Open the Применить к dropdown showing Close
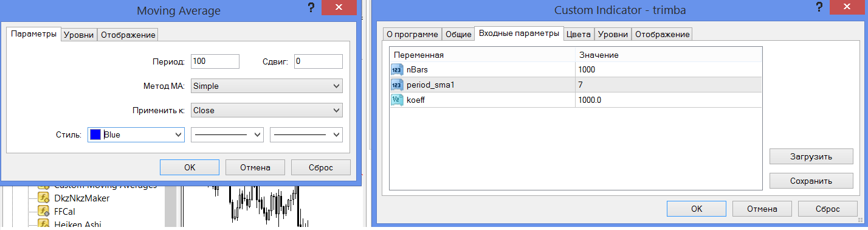Image resolution: width=868 pixels, height=230 pixels. click(x=266, y=111)
